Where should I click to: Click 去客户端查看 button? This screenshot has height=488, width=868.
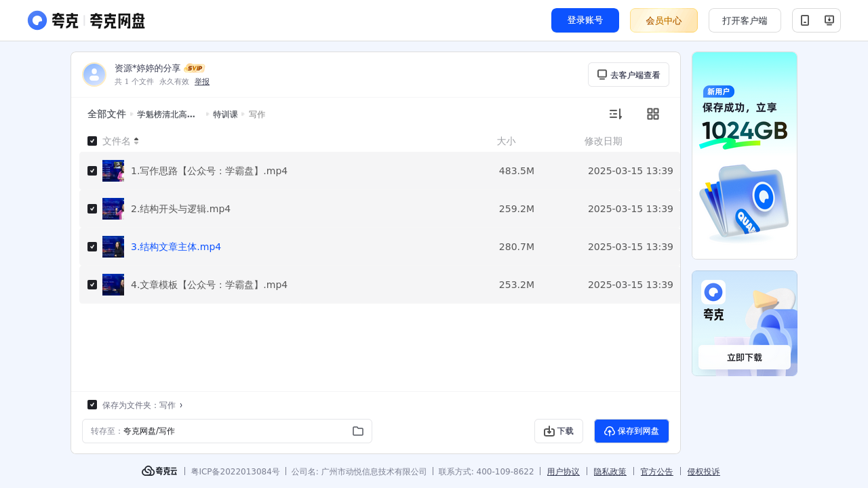tap(629, 75)
